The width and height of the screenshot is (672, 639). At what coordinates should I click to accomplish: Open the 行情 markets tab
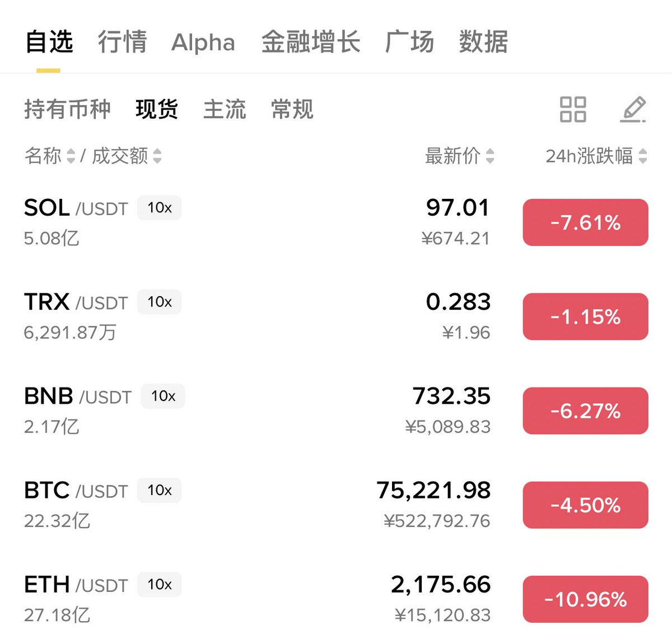pyautogui.click(x=122, y=42)
